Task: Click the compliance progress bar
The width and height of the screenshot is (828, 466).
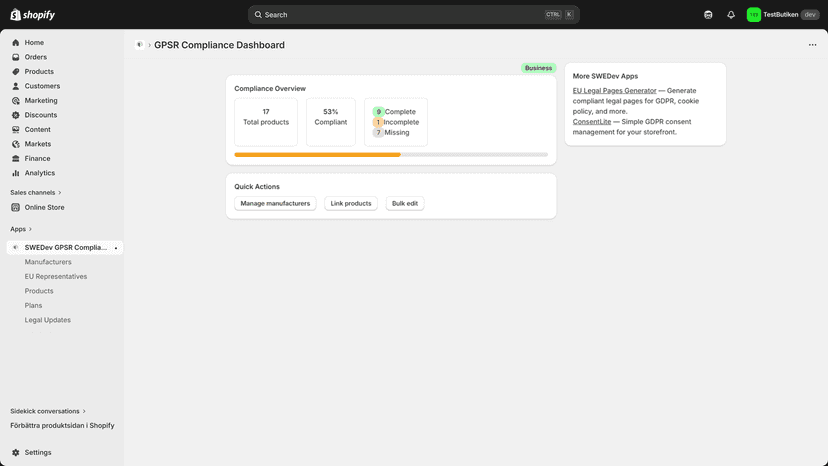Action: tap(391, 155)
